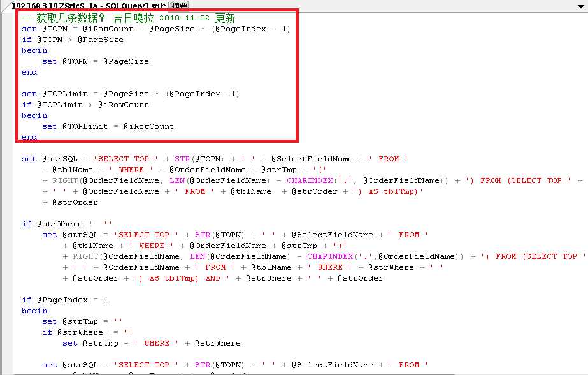Click the 'set @strTmp = ' WHERE ' + @strWhere' line
Viewport: 588px width, 375px height.
152,343
